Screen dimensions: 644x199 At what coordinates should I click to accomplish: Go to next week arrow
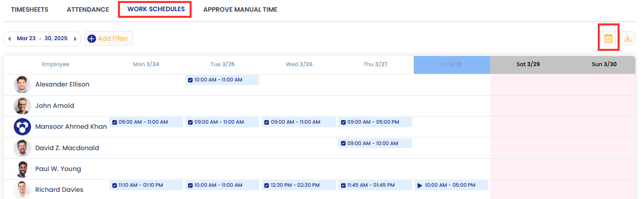point(75,39)
